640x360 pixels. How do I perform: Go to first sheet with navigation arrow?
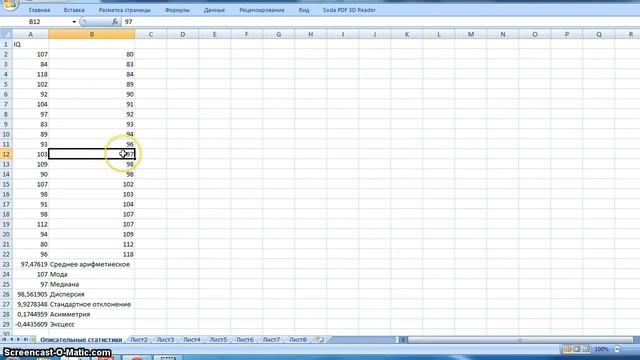coord(4,340)
